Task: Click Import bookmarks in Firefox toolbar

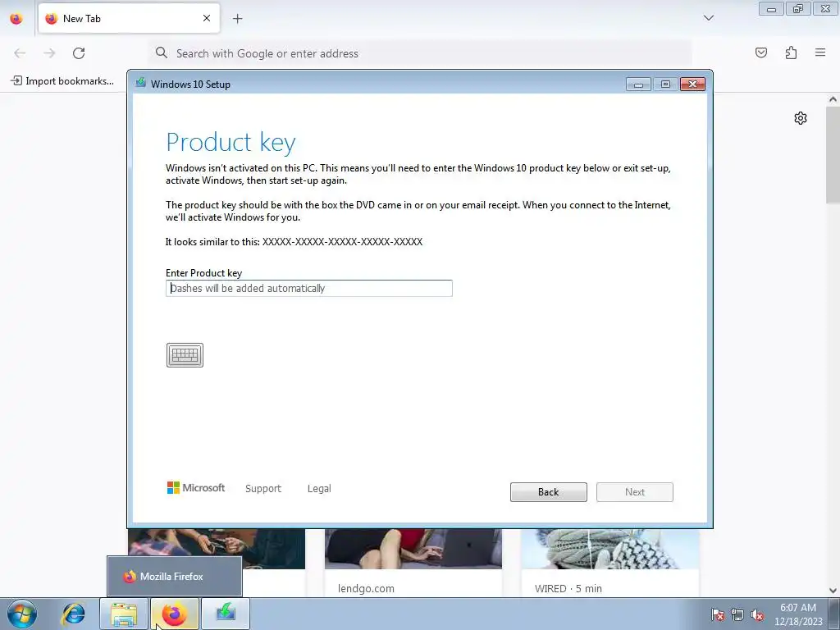Action: point(62,81)
